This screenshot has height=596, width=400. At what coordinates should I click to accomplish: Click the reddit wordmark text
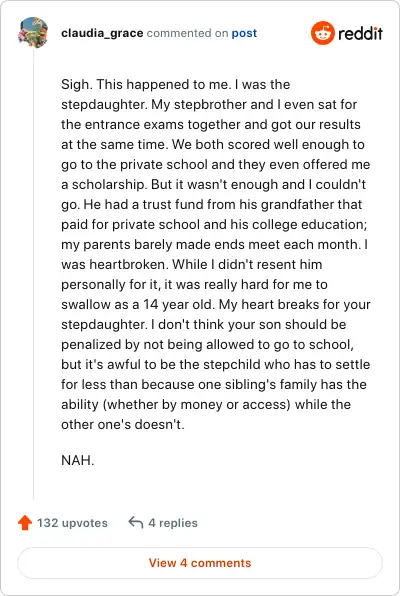[x=360, y=33]
